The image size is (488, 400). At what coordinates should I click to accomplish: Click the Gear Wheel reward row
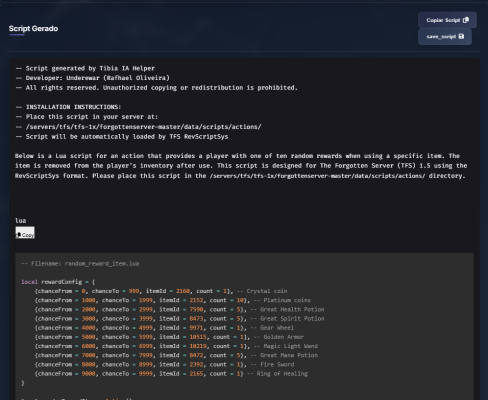tap(164, 328)
